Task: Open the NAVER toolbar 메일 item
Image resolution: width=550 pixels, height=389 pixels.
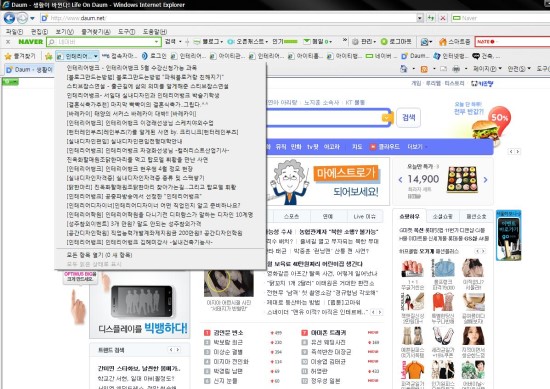Action: (317, 42)
